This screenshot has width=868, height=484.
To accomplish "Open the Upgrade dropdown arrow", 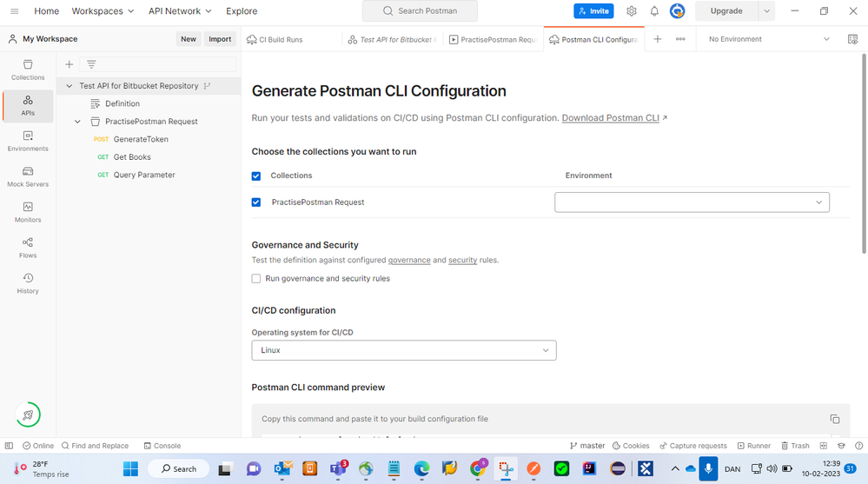I will coord(766,11).
